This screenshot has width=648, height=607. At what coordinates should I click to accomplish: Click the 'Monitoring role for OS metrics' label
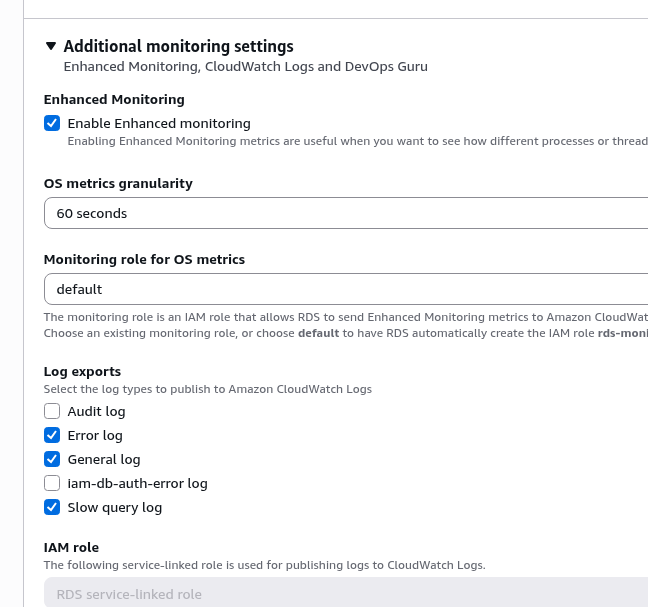tap(144, 259)
